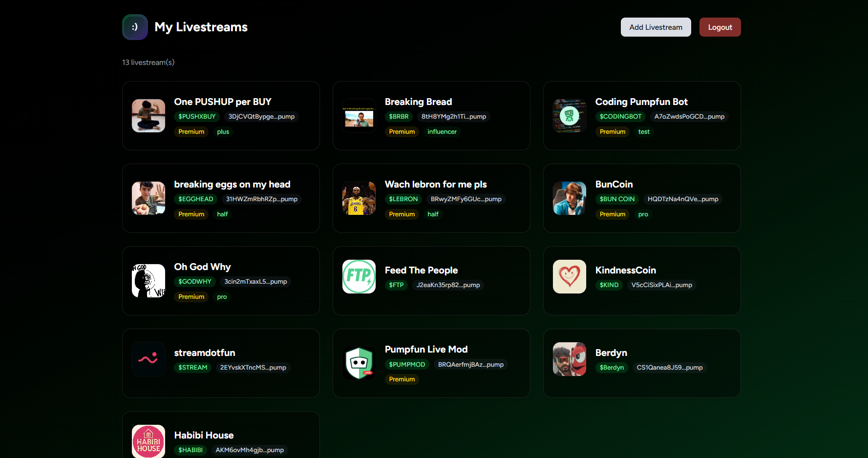Open the Coding Pumpfun Bot robot icon
This screenshot has width=868, height=458.
point(569,116)
